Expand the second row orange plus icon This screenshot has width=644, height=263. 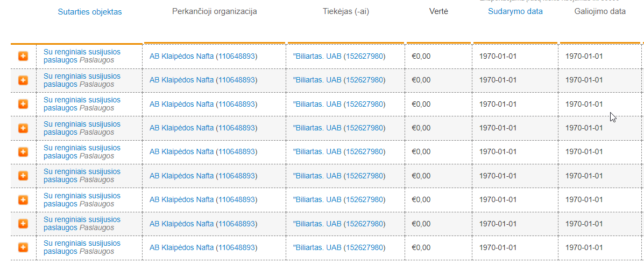[x=23, y=80]
